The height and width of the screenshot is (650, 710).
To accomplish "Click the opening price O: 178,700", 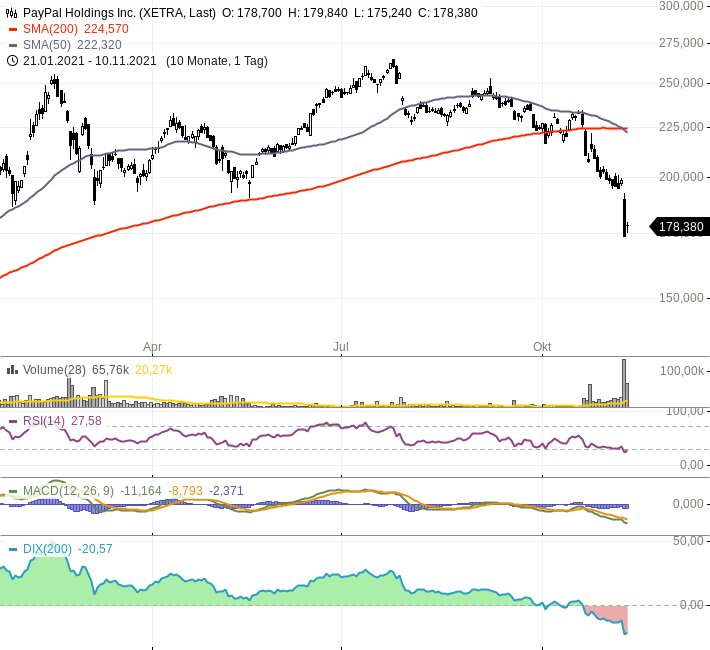I will coord(251,13).
